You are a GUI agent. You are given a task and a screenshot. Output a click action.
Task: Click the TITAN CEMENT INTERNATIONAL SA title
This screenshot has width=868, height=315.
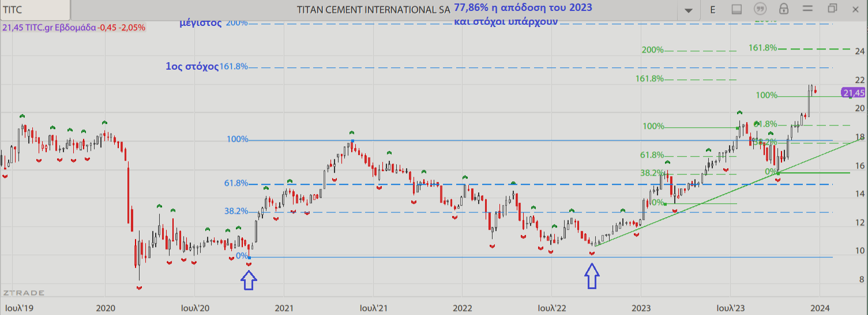[373, 10]
